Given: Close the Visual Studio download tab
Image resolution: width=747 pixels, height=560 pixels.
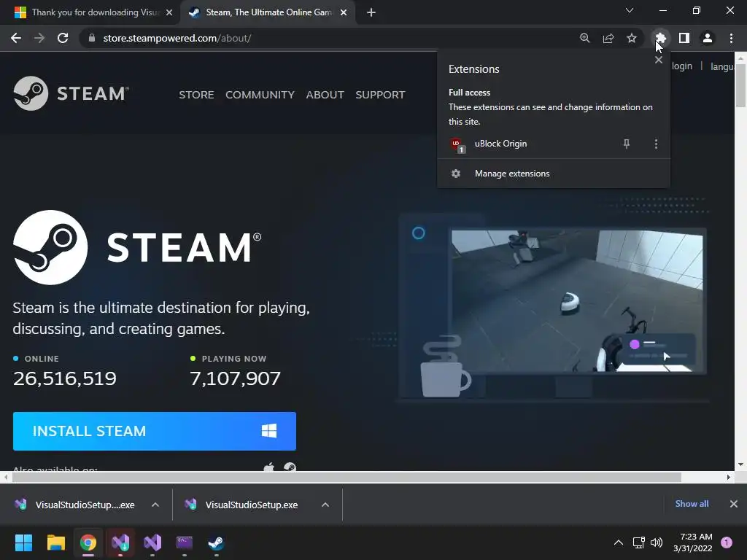Looking at the screenshot, I should [x=169, y=12].
